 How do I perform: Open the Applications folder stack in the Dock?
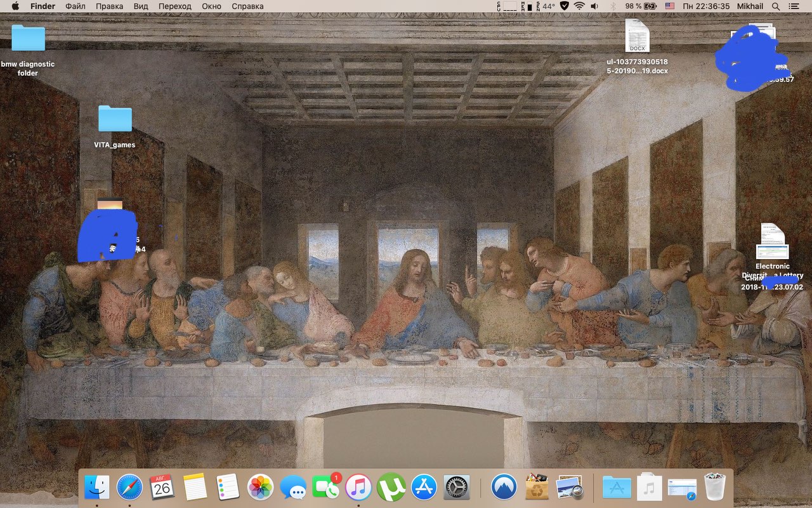[x=617, y=487]
